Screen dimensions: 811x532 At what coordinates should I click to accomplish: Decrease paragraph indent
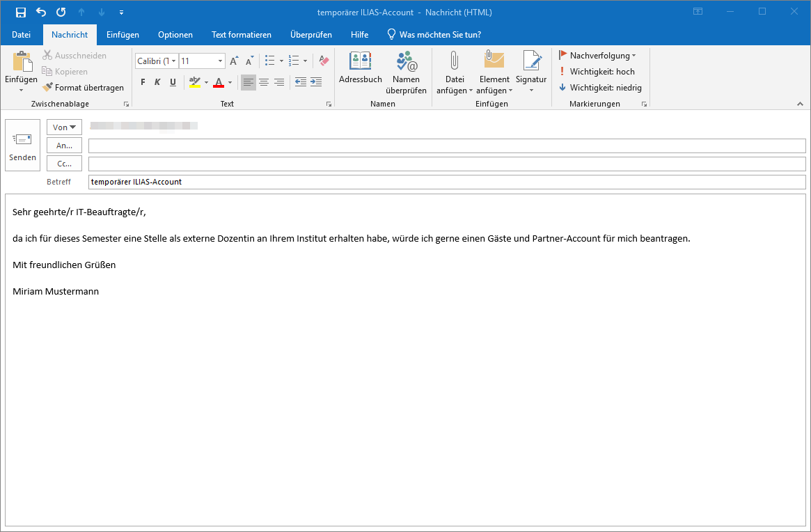[x=301, y=82]
